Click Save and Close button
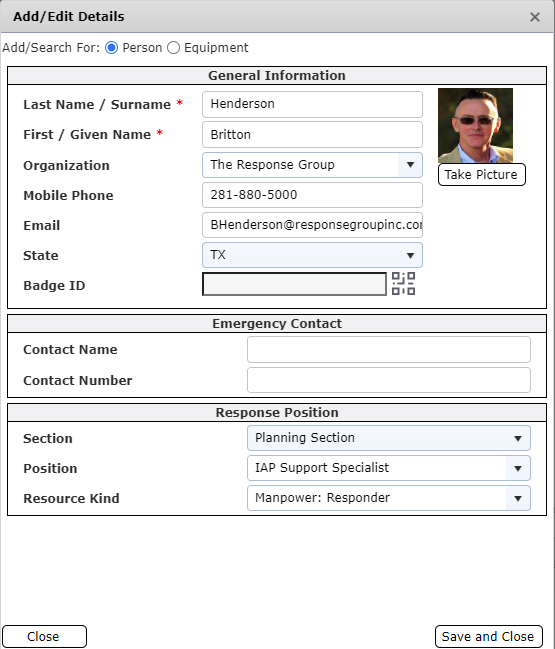 [x=488, y=636]
